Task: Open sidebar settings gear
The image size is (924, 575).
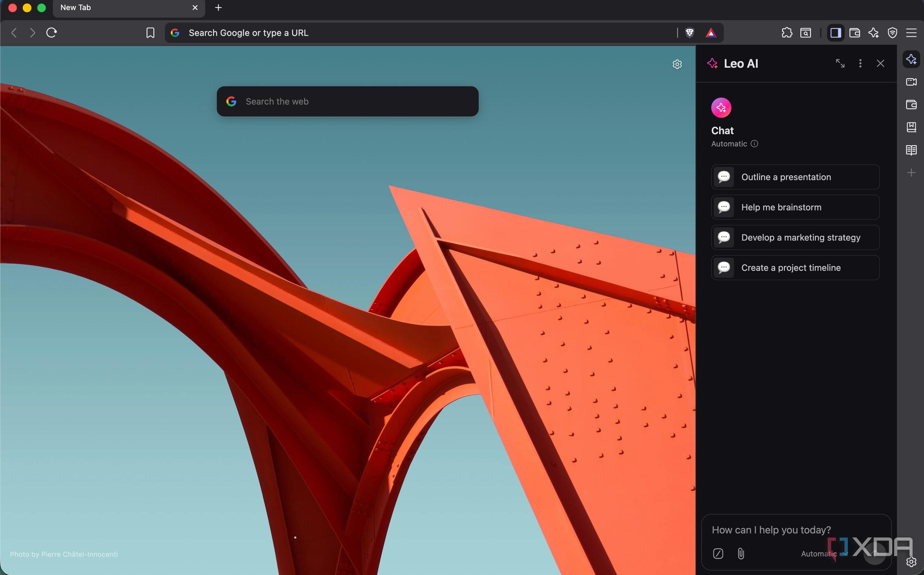Action: pyautogui.click(x=911, y=562)
